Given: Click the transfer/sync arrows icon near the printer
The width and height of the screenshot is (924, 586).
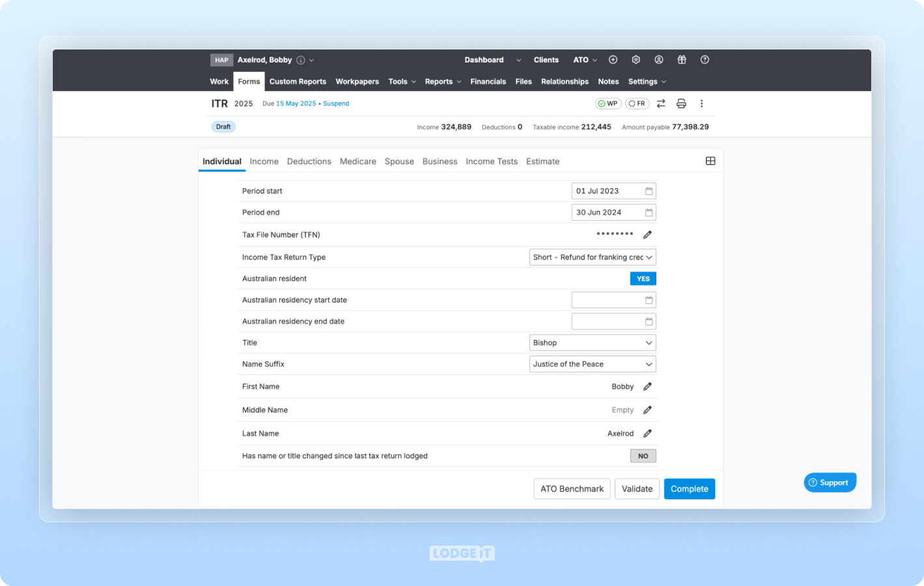Looking at the screenshot, I should coord(660,103).
